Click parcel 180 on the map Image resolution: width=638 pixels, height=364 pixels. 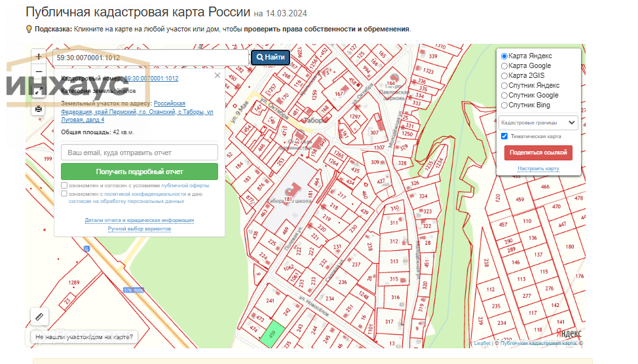point(570,246)
